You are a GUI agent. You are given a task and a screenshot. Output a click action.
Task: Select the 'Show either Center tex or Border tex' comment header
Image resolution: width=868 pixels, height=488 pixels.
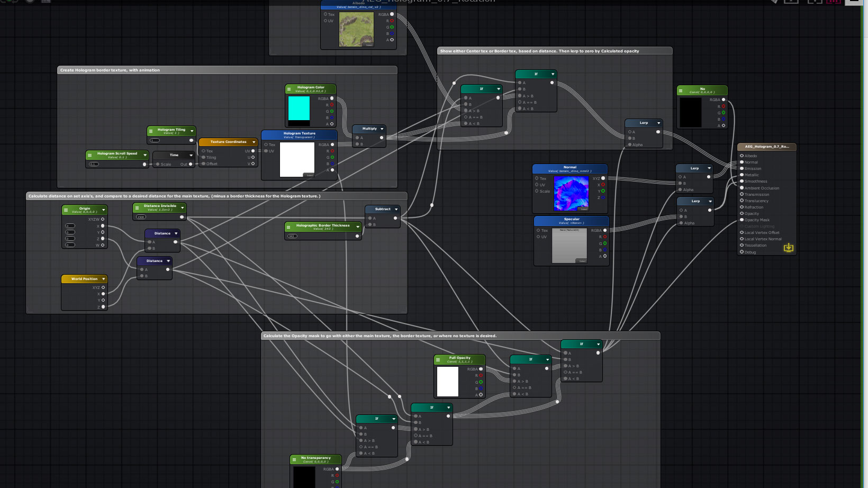[555, 51]
